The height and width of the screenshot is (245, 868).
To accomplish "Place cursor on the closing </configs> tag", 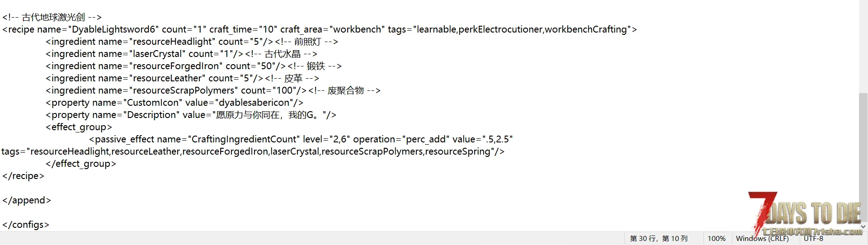I will [x=25, y=225].
